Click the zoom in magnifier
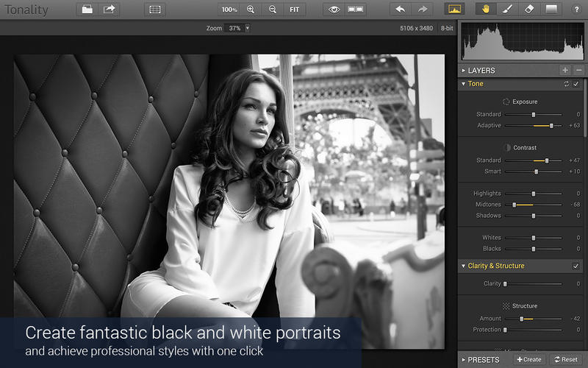The width and height of the screenshot is (588, 368). [251, 10]
